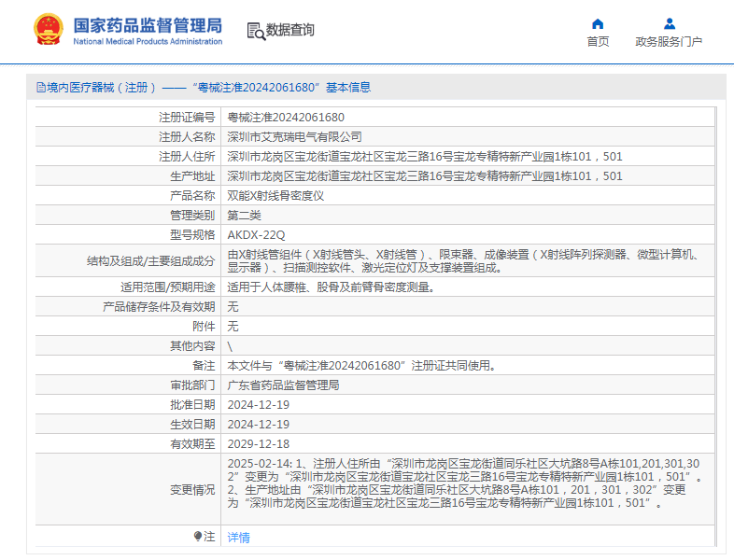734x560 pixels.
Task: Click the 适用范围/预期用途 label
Action: click(167, 287)
